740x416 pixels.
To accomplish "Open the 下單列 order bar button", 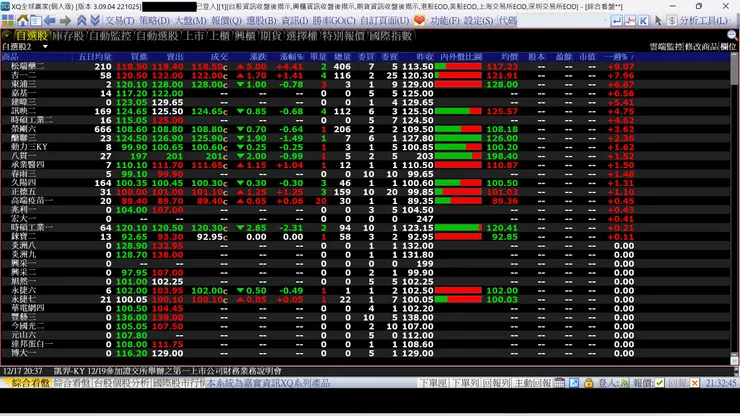I will click(x=465, y=383).
